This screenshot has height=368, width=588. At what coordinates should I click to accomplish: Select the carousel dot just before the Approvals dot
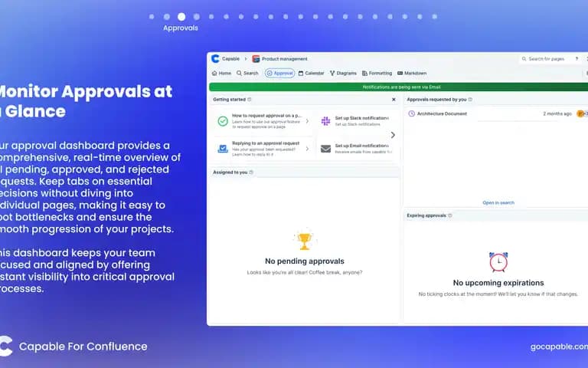166,17
